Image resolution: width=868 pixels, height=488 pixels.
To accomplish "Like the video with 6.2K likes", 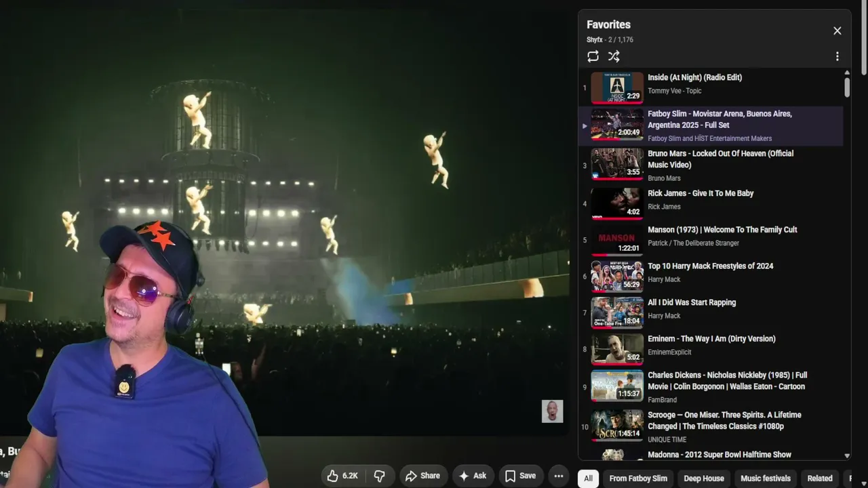I will 342,476.
